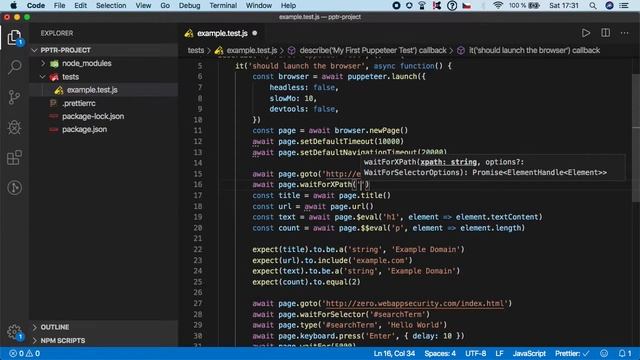Open the Debug view bug icon

click(x=14, y=127)
